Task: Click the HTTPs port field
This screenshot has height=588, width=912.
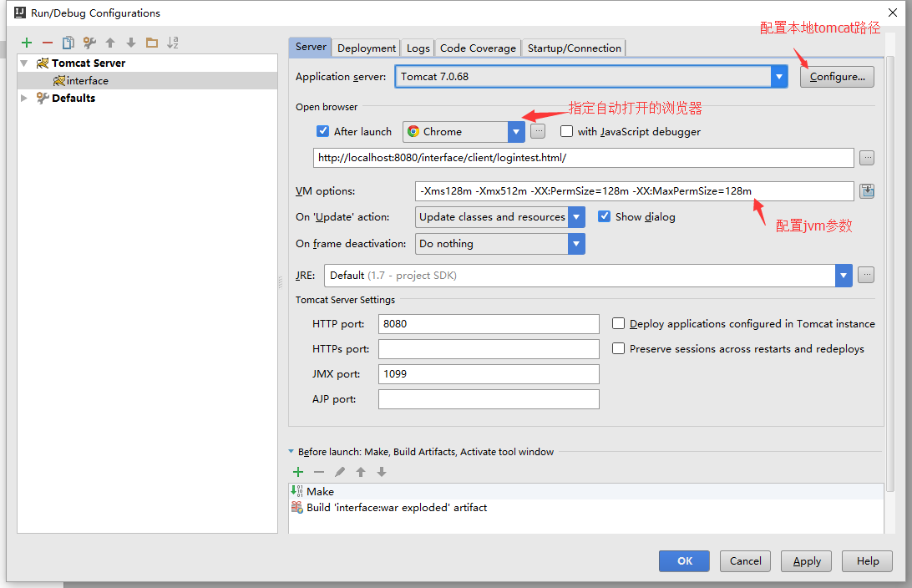Action: [x=489, y=349]
